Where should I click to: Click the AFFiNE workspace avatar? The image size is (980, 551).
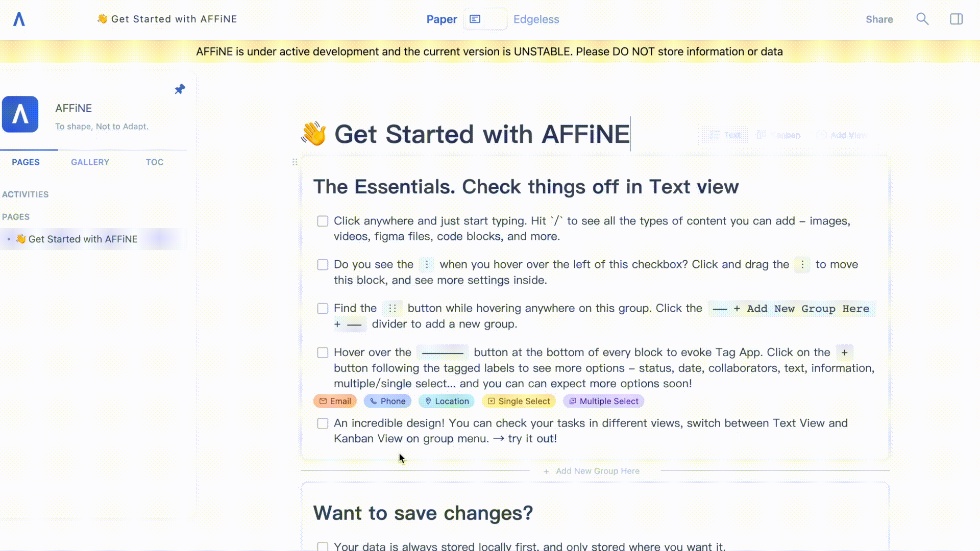pyautogui.click(x=20, y=114)
